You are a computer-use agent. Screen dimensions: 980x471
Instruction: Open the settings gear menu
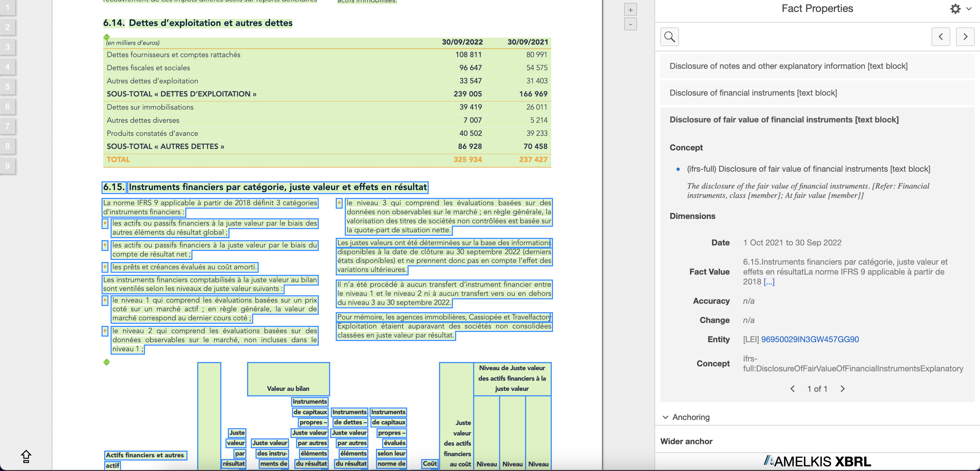(955, 9)
